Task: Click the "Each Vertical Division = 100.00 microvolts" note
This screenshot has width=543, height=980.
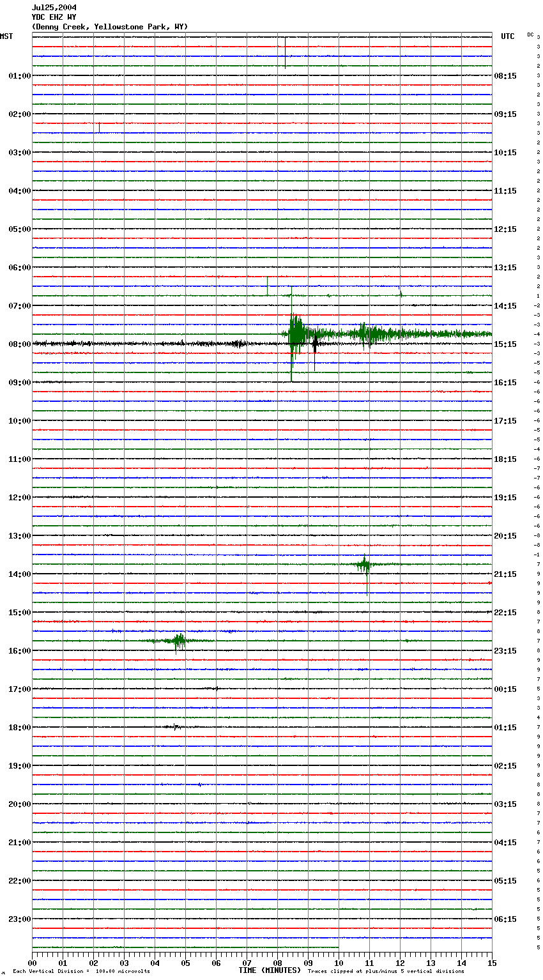Action: click(81, 972)
